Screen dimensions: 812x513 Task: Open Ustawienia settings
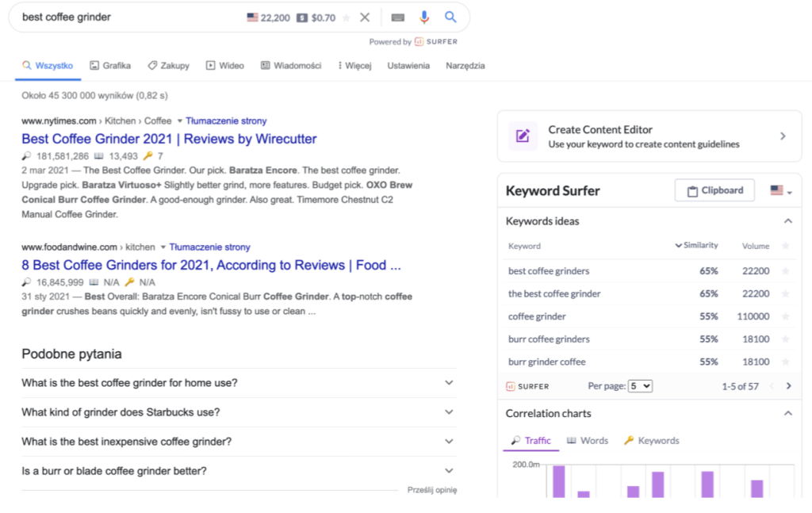pyautogui.click(x=408, y=66)
